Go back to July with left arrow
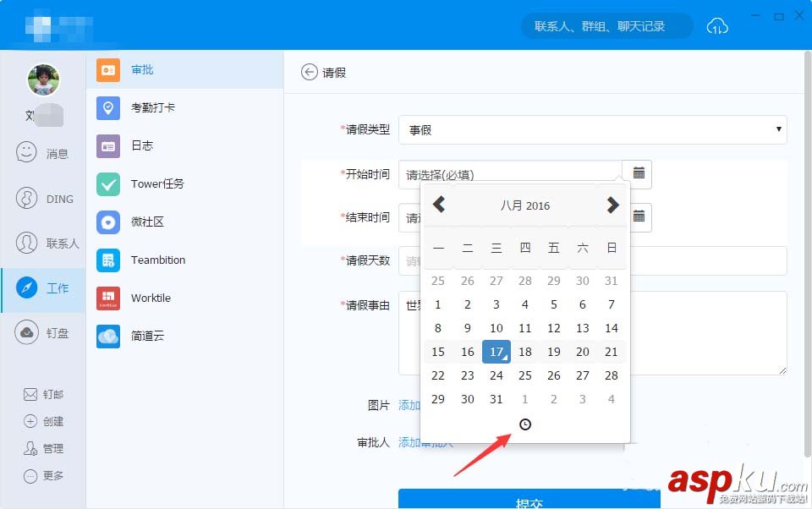Viewport: 812px width, 509px height. click(x=439, y=204)
